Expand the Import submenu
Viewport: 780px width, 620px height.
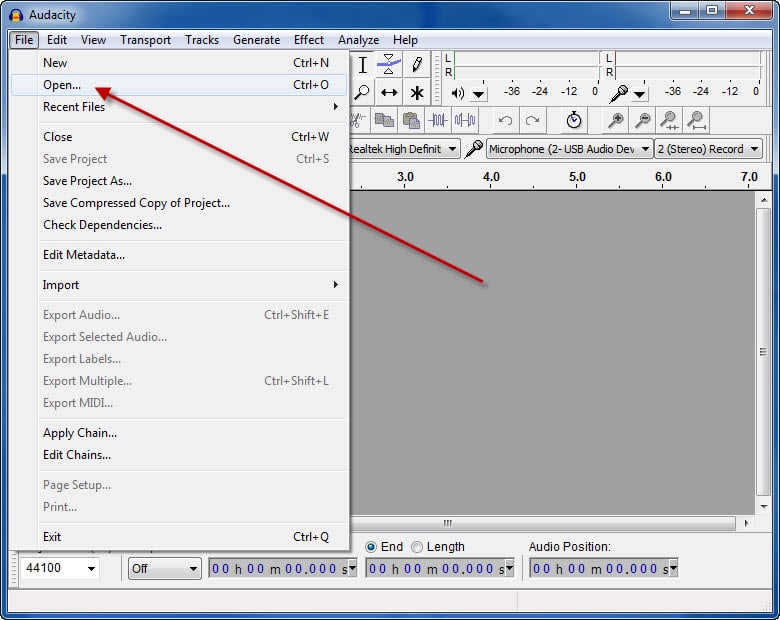pyautogui.click(x=179, y=285)
